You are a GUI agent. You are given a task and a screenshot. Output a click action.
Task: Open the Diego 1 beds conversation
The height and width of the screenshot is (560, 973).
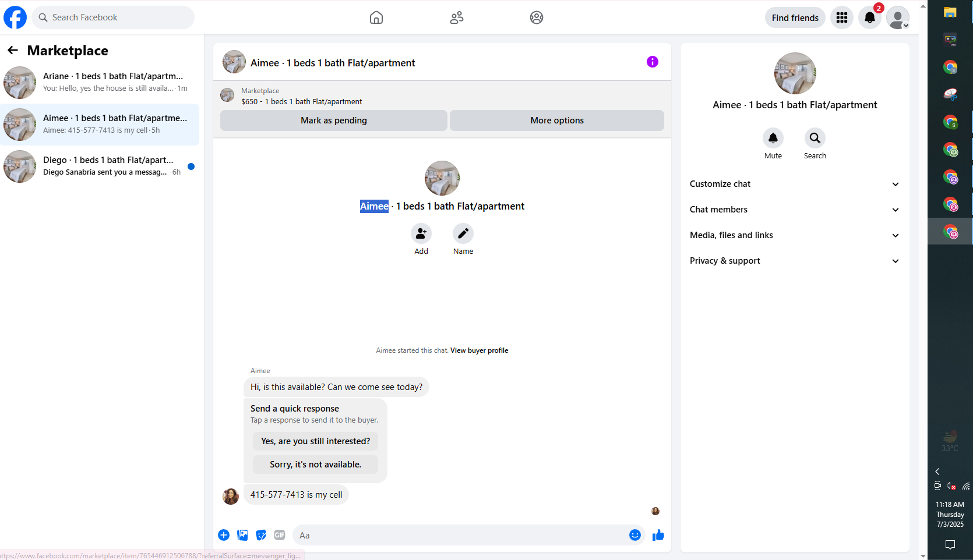point(100,166)
